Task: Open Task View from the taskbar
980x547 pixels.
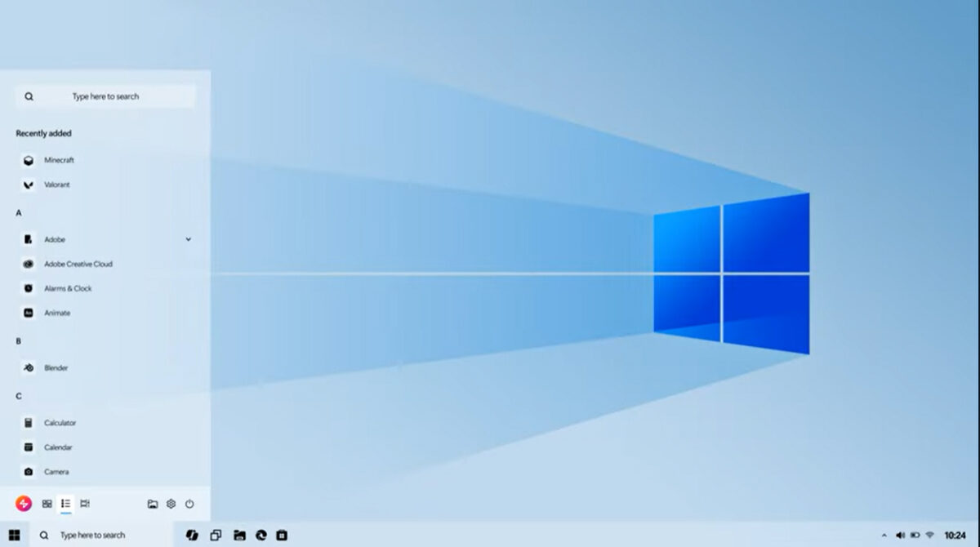Action: pos(216,535)
